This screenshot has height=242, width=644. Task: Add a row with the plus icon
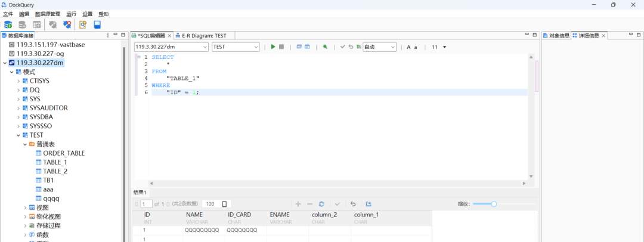pyautogui.click(x=298, y=204)
